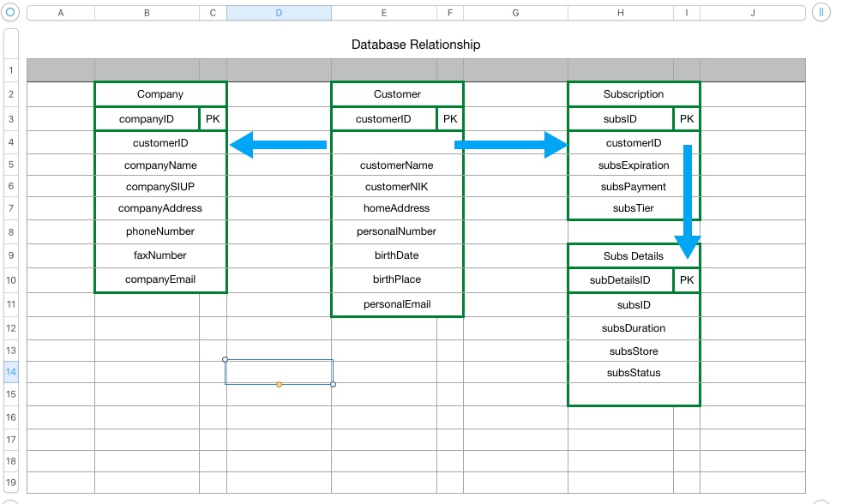Click the "subsPayment" cell

634,186
